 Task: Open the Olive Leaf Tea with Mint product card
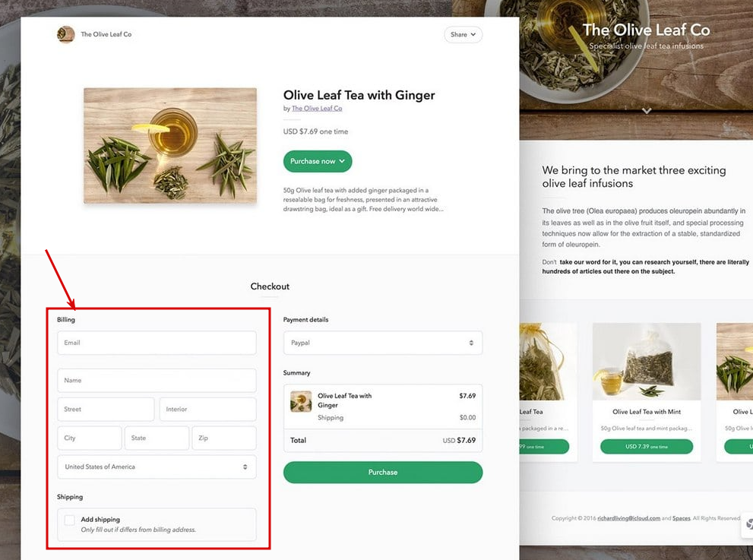coord(646,362)
